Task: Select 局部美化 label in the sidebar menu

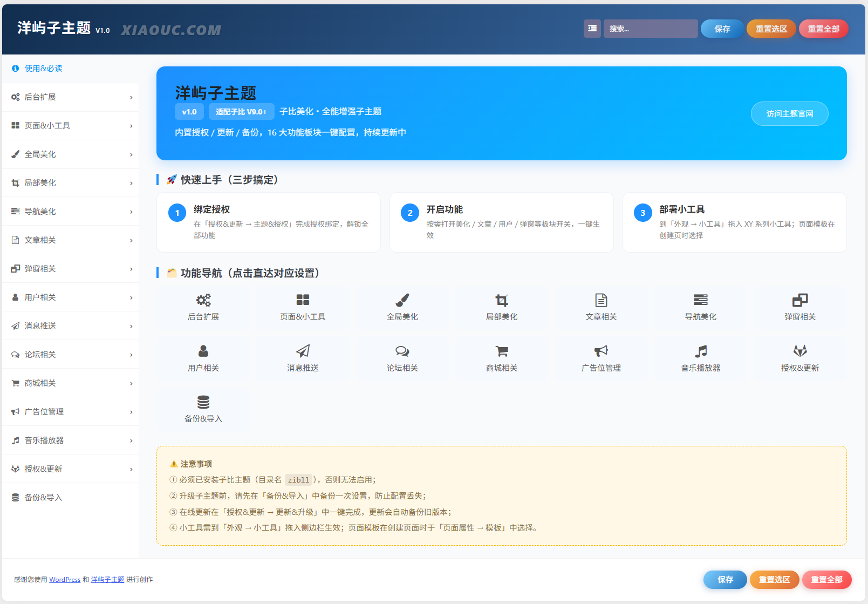Action: 40,183
